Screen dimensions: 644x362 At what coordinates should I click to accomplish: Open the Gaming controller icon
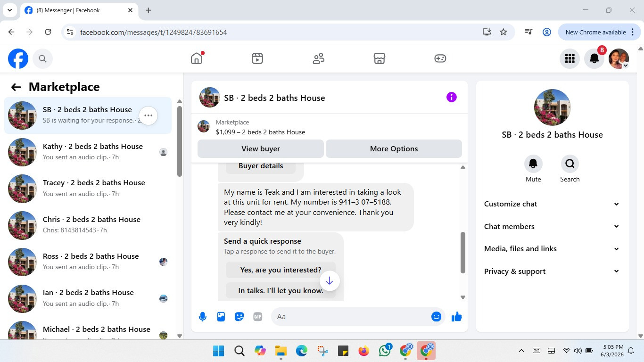(440, 58)
